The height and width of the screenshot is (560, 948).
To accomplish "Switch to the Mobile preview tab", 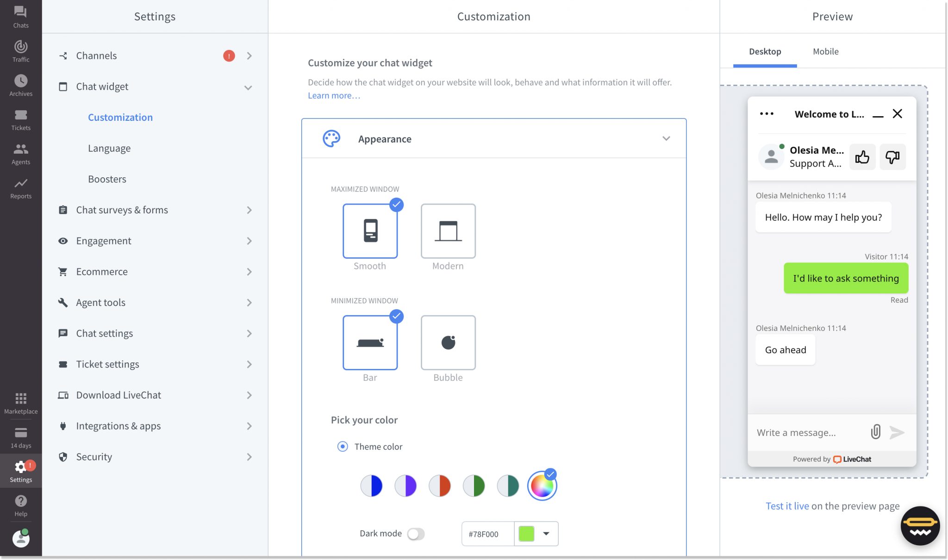I will tap(825, 51).
